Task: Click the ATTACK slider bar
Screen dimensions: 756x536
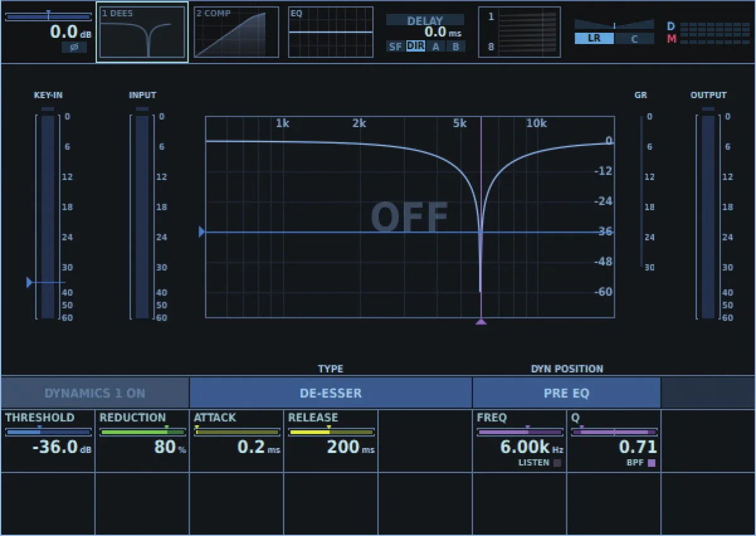Action: click(x=237, y=432)
